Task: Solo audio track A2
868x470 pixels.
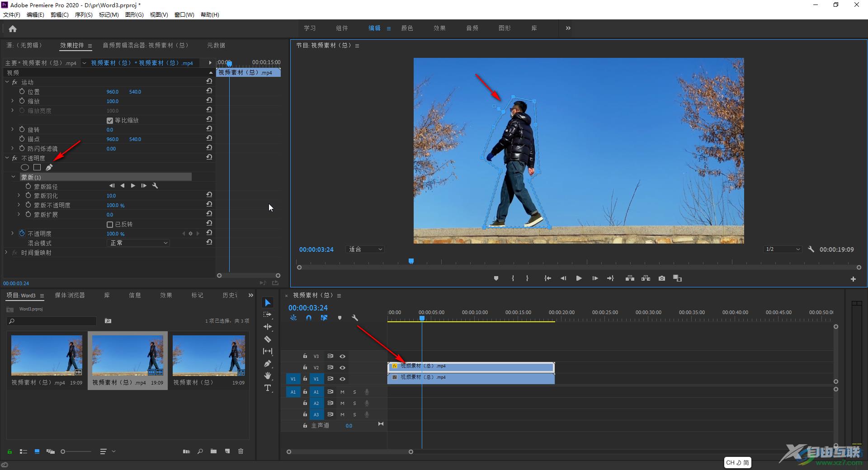Action: tap(354, 403)
